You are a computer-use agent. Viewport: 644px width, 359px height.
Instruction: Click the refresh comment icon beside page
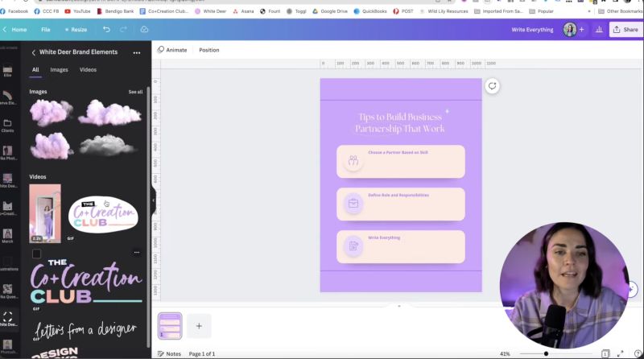tap(492, 86)
